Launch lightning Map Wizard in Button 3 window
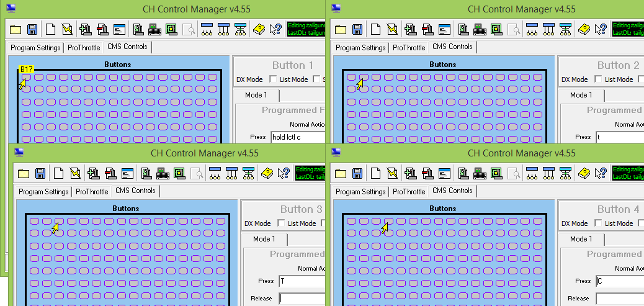 pyautogui.click(x=75, y=173)
